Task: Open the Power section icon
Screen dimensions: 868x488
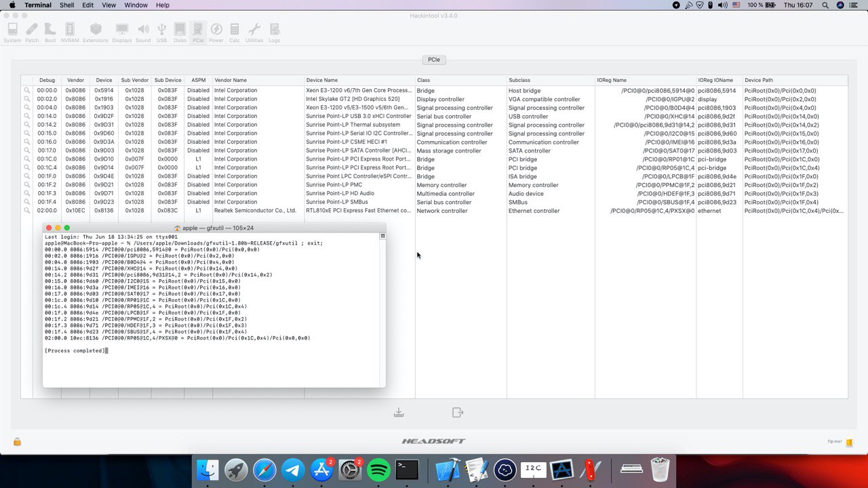Action: coord(216,32)
